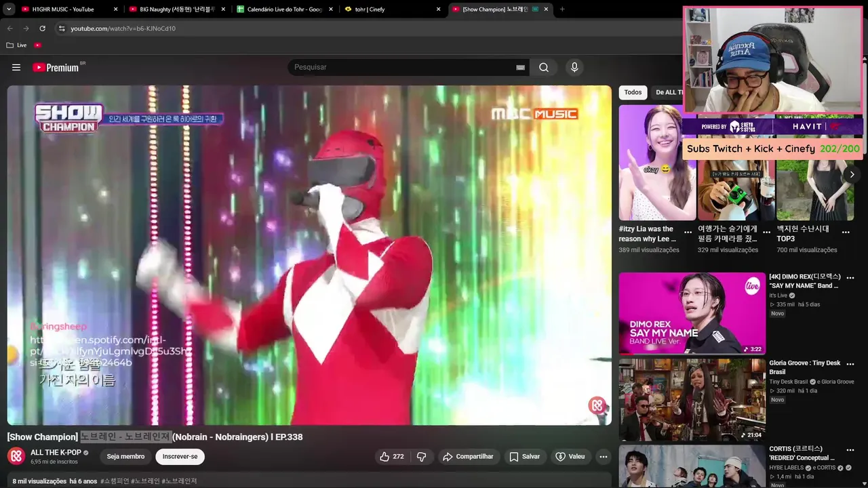868x488 pixels.
Task: Click the Inscrever-se subscribe button
Action: tap(180, 456)
